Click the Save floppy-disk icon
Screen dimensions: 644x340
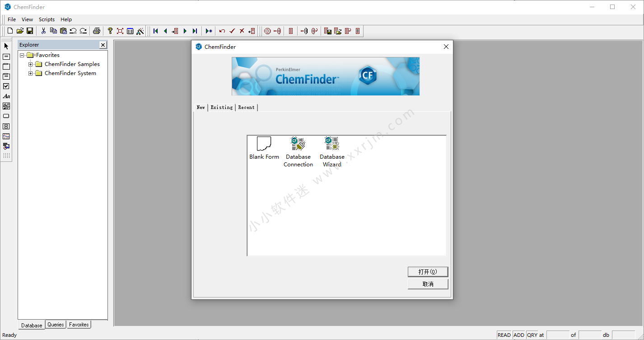tap(30, 31)
